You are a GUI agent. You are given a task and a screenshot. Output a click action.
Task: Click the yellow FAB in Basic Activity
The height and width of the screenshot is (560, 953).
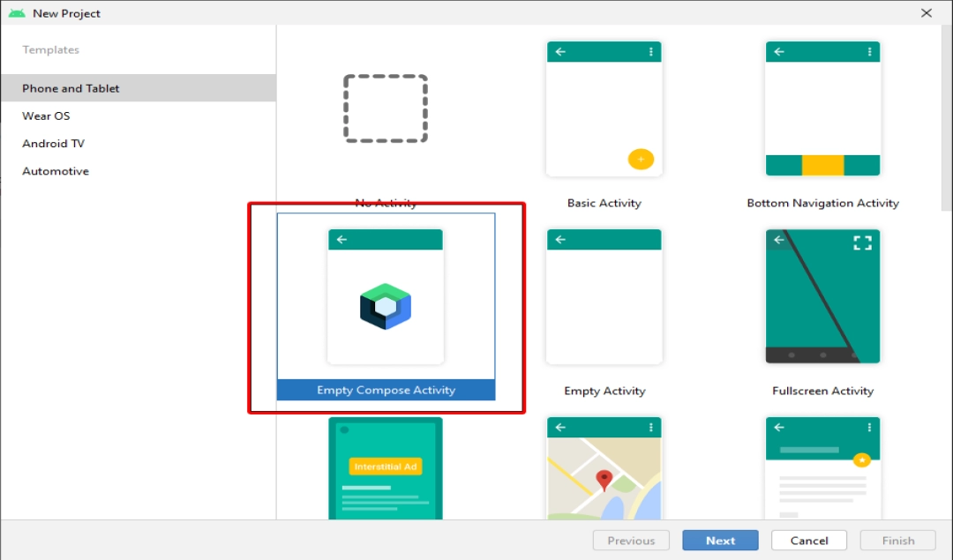pyautogui.click(x=641, y=159)
